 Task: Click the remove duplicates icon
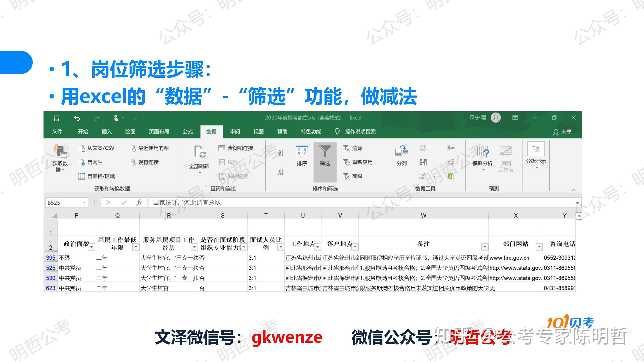click(423, 162)
